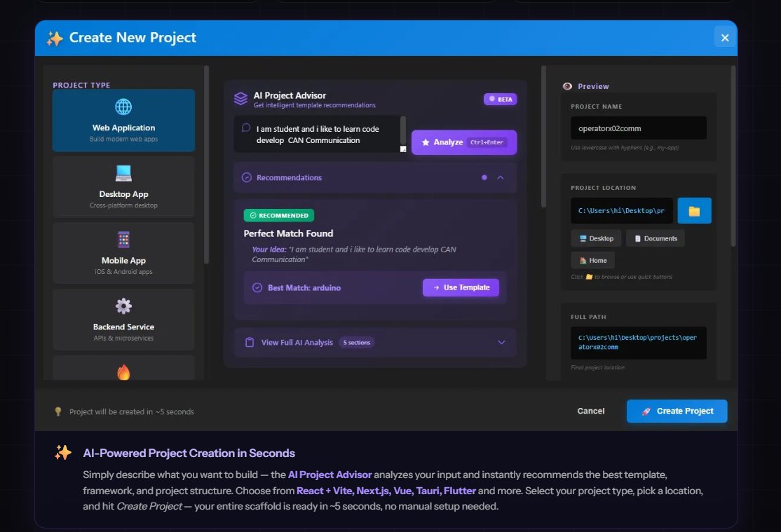Select the Backend Service project type

(123, 320)
